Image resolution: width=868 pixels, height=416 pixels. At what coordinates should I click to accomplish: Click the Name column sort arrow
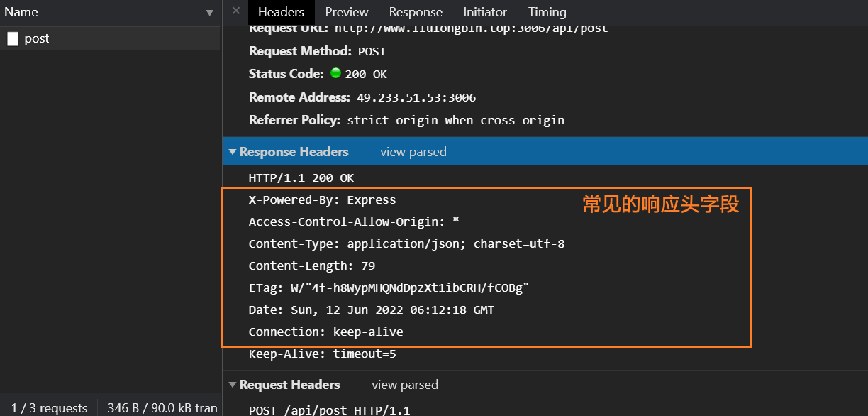[209, 13]
